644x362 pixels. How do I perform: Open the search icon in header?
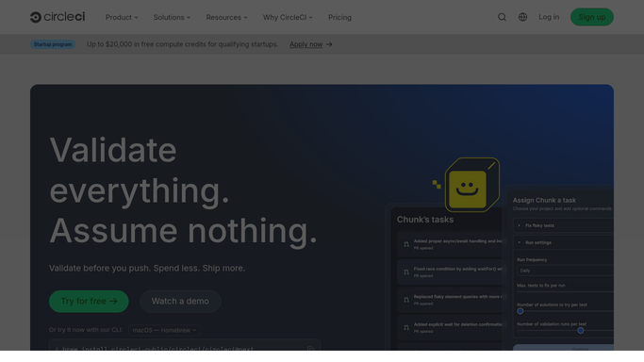point(502,17)
